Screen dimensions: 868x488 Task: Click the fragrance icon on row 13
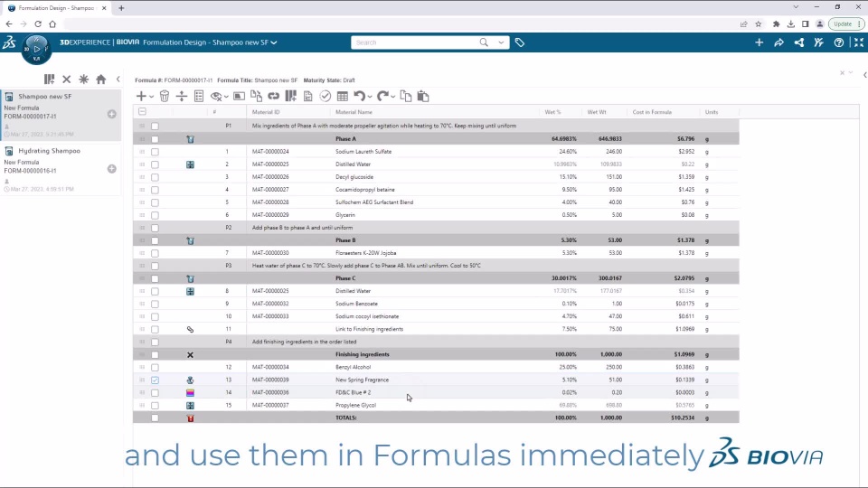point(191,380)
